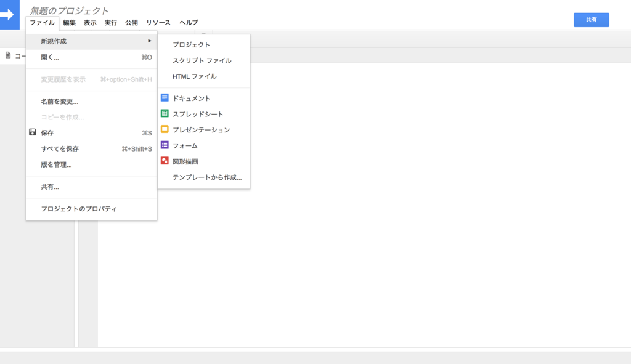Click the yellow プレゼンテーション icon
The image size is (631, 364).
click(x=165, y=129)
